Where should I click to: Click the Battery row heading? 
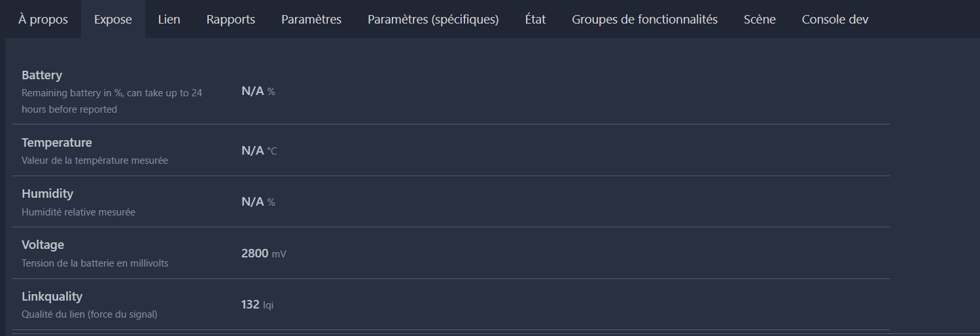(42, 75)
